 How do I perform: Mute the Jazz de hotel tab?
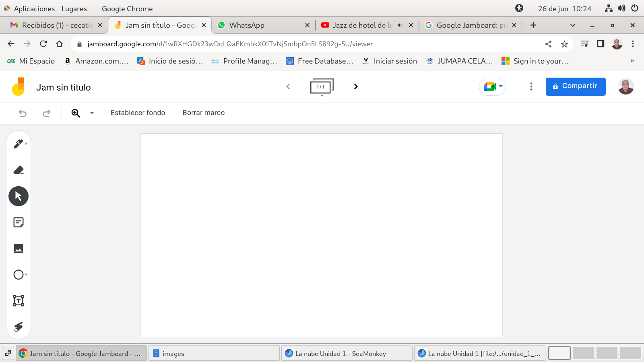(x=400, y=25)
